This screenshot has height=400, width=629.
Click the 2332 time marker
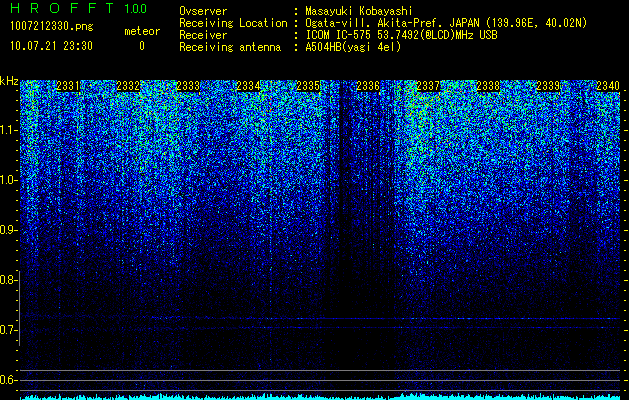coord(128,86)
